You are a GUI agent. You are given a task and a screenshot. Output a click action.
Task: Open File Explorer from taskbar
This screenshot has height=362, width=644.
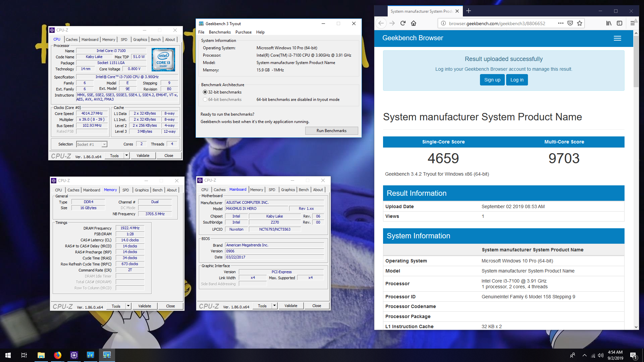coord(41,355)
